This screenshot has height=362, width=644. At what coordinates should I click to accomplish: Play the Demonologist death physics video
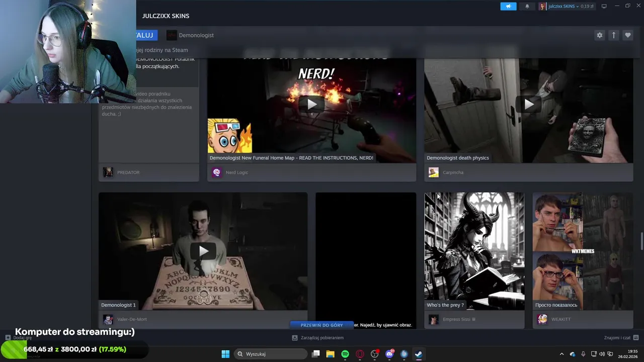click(529, 104)
